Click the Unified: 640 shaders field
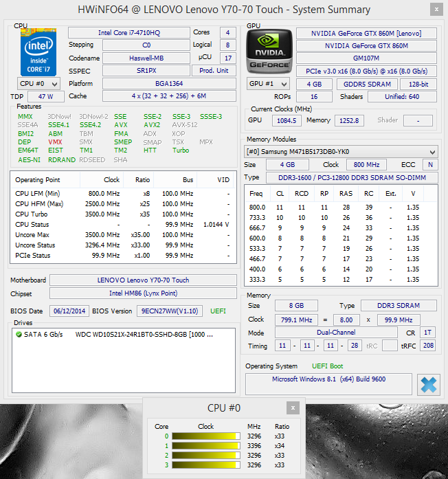Viewport: 448px width, 479px height. (402, 96)
